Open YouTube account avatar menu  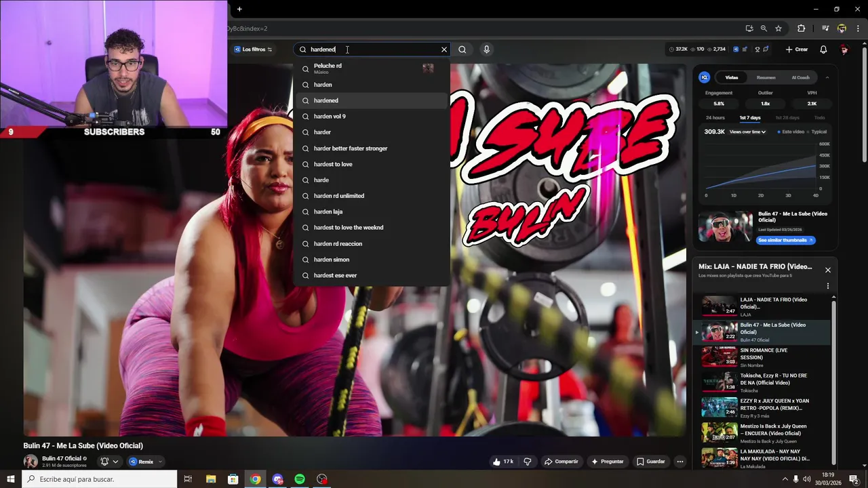pyautogui.click(x=844, y=49)
